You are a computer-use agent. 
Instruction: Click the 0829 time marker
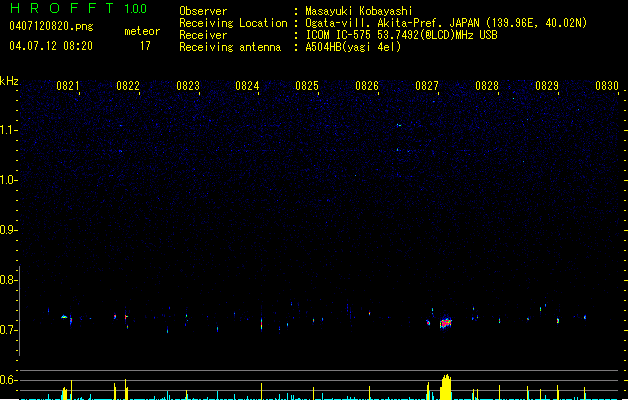click(x=547, y=86)
